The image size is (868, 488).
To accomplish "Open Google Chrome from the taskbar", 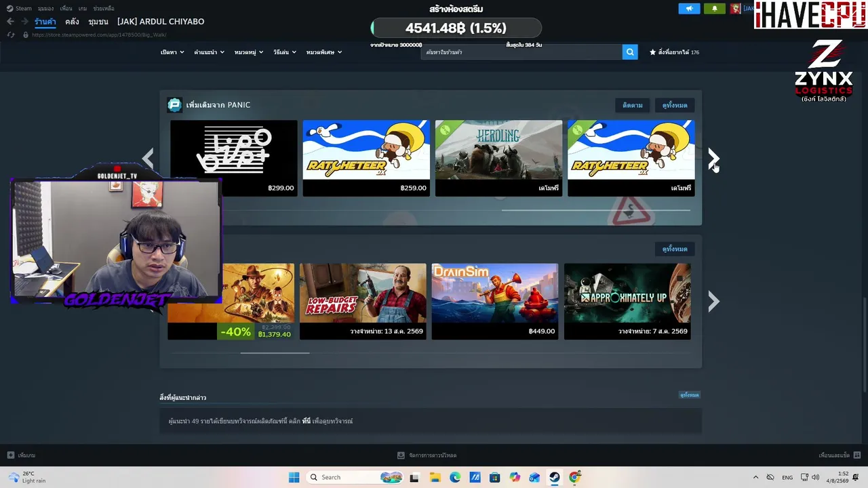I will point(575,477).
